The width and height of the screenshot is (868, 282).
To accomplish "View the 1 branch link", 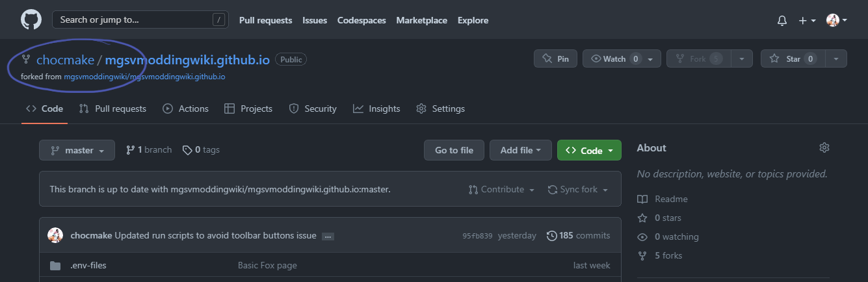I will [149, 150].
